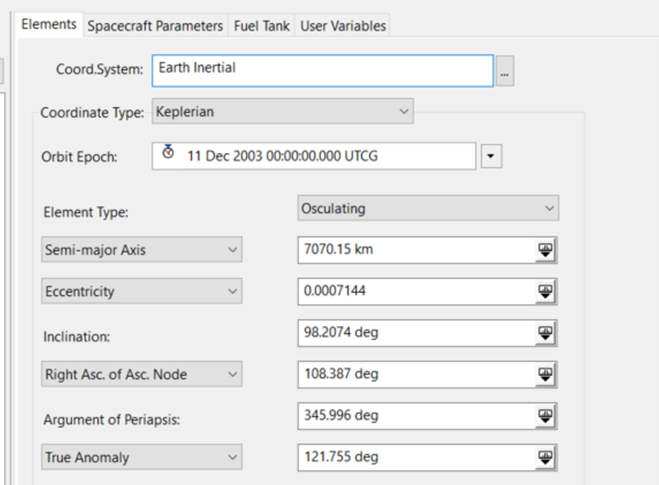Click unit icon beside True Anomaly value
Viewport: 659px width, 485px height.
pos(545,458)
